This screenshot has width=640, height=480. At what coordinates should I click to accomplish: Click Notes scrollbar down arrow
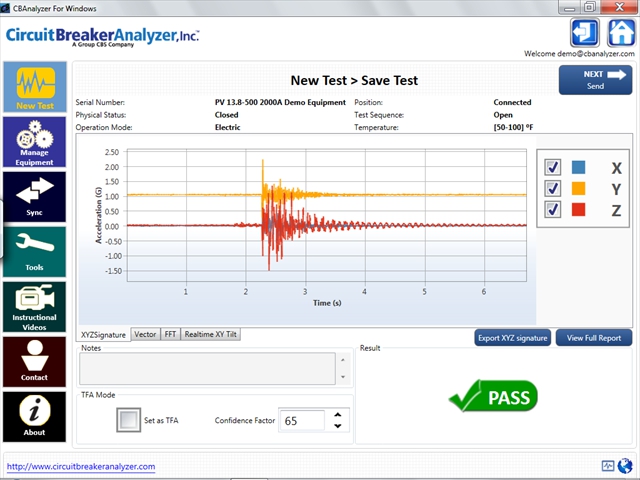343,377
